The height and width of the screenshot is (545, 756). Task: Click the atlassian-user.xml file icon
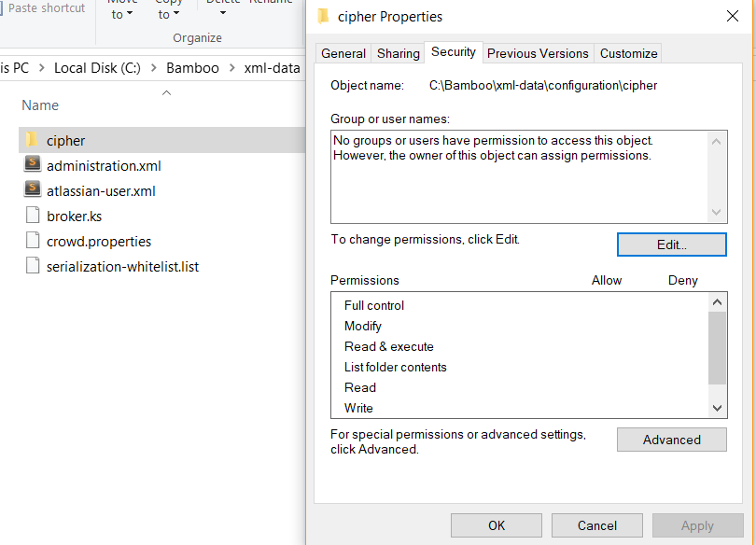coord(33,189)
